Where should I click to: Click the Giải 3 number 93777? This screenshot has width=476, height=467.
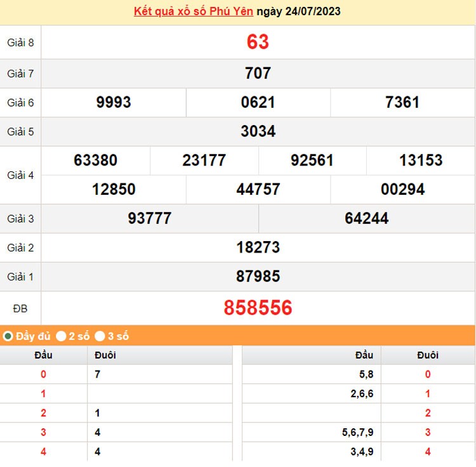pyautogui.click(x=150, y=219)
